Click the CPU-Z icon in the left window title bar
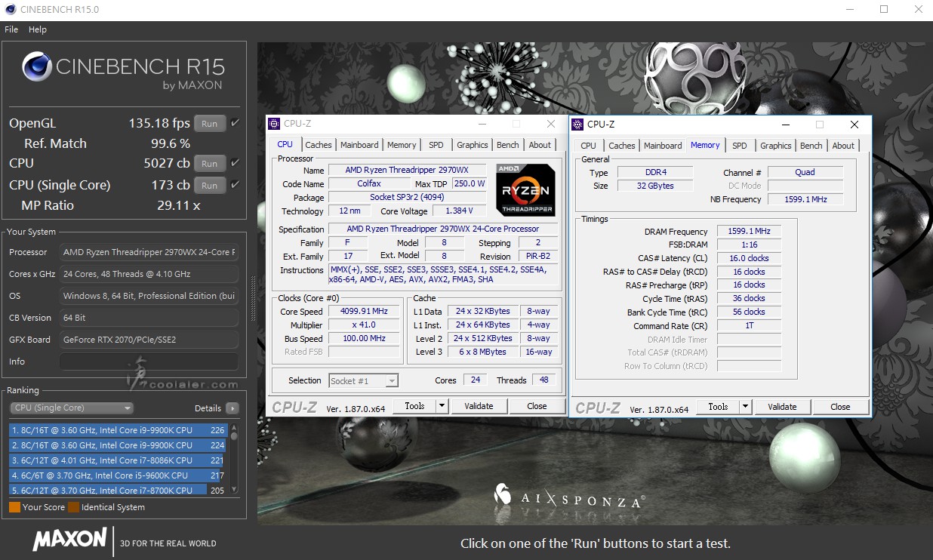 (x=274, y=124)
